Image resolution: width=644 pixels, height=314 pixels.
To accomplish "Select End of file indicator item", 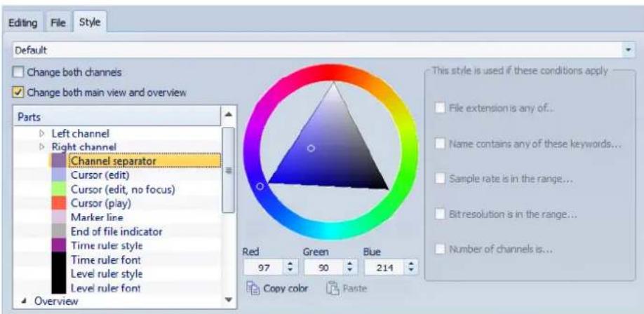I will 116,231.
